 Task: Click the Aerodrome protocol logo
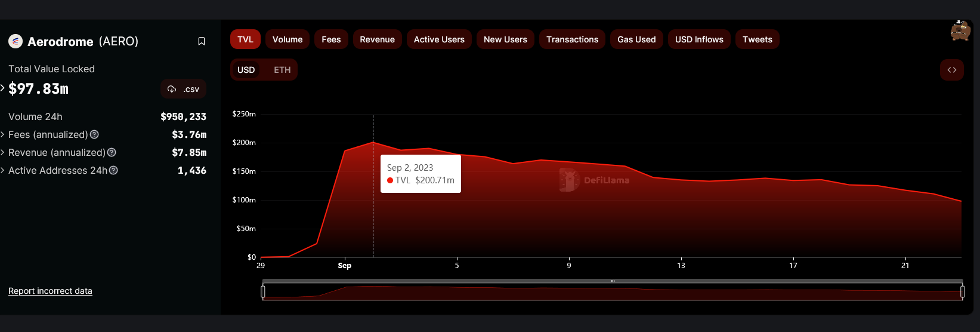[x=16, y=41]
